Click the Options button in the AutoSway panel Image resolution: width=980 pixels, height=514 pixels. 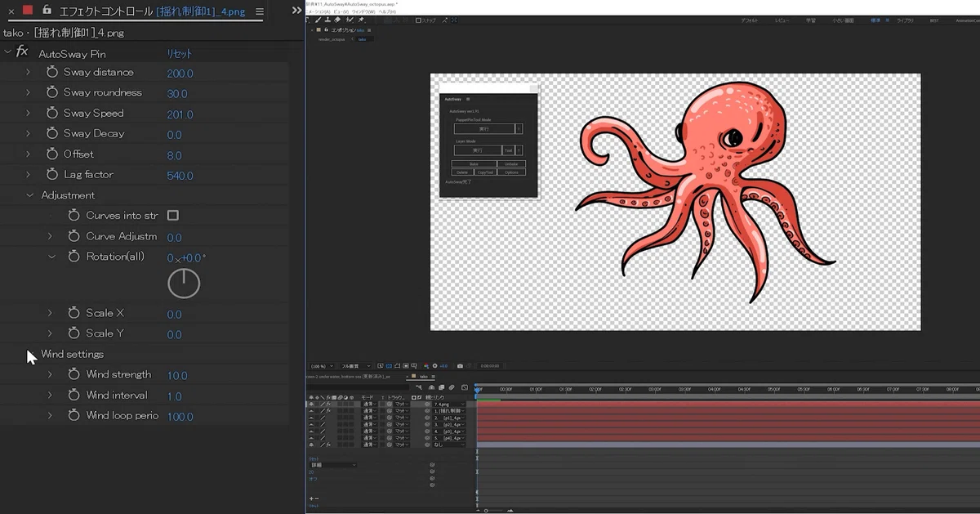coord(511,172)
